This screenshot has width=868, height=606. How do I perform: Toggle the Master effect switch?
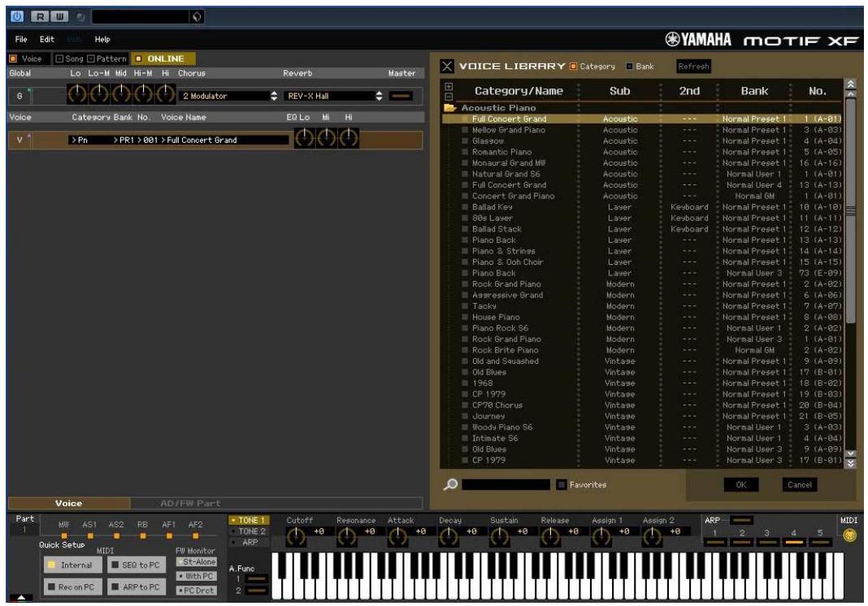(401, 96)
